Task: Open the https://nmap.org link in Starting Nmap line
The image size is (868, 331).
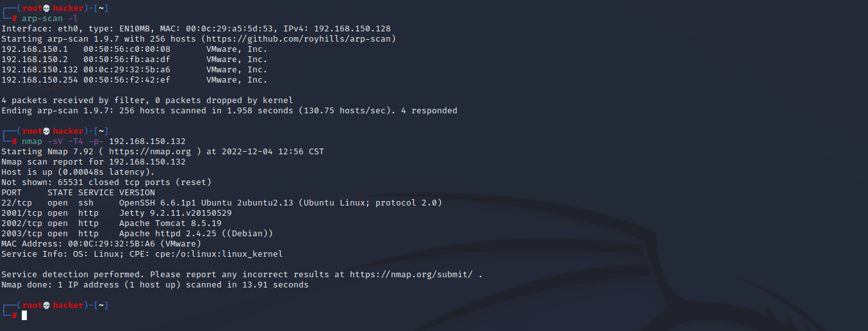Action: tap(150, 152)
